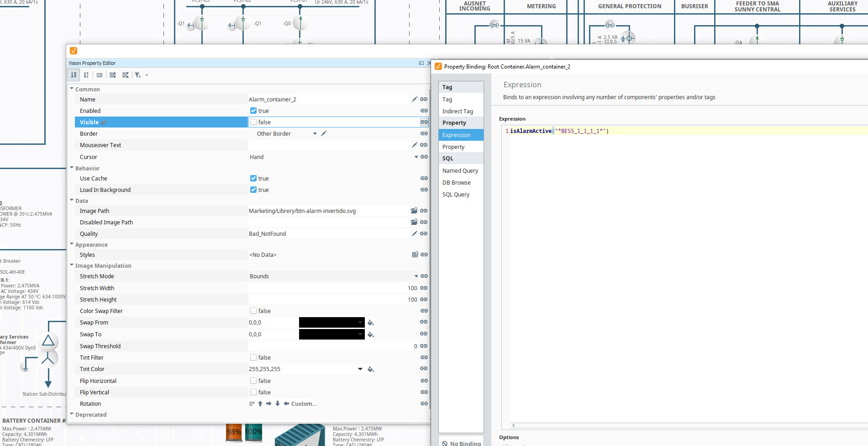
Task: Collapse the Appearance category
Action: [72, 244]
